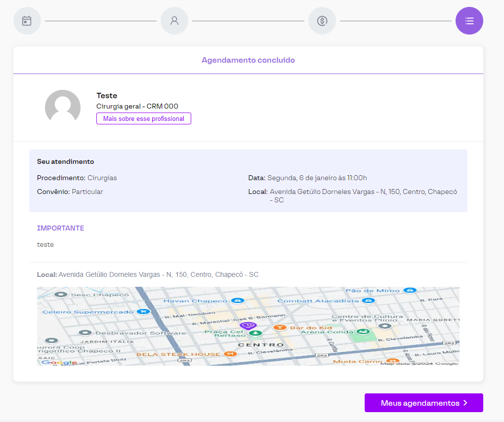Click the Desbravador Software map marker
Image resolution: width=504 pixels, height=422 pixels.
pos(85,333)
